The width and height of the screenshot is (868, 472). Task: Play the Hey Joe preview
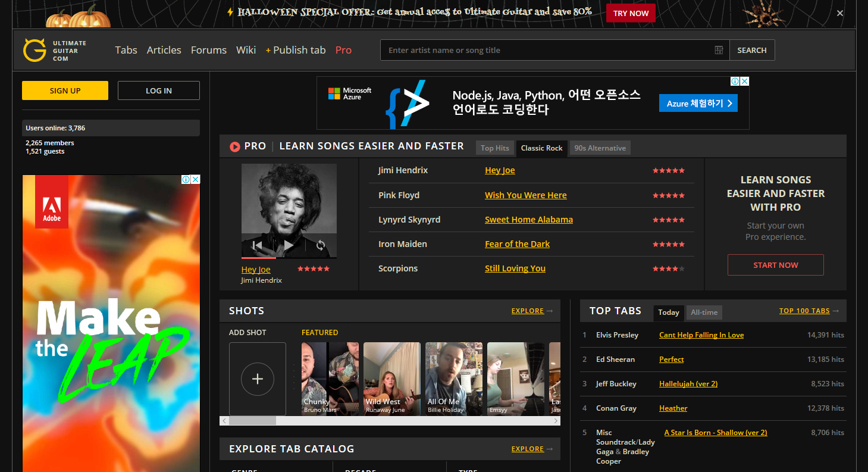coord(289,245)
